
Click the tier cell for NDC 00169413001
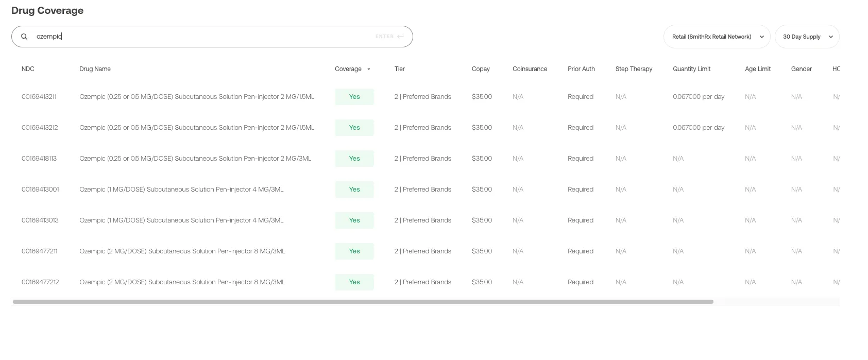[x=423, y=190]
